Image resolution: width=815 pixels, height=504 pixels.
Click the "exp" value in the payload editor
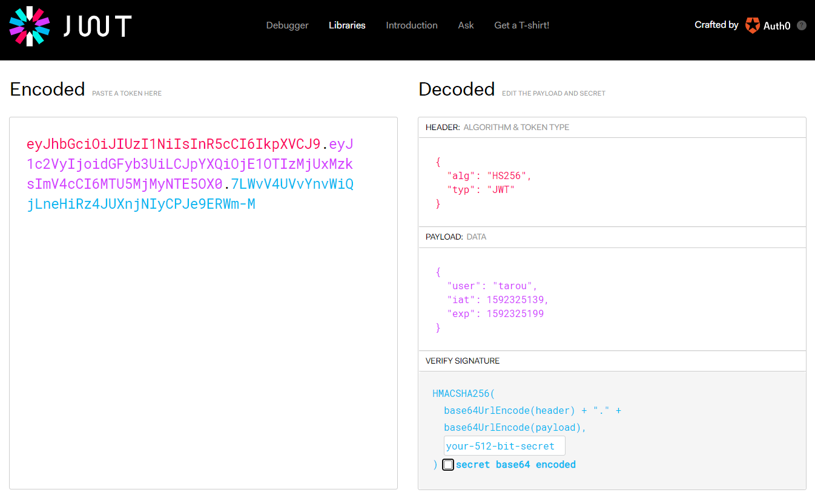(x=515, y=313)
